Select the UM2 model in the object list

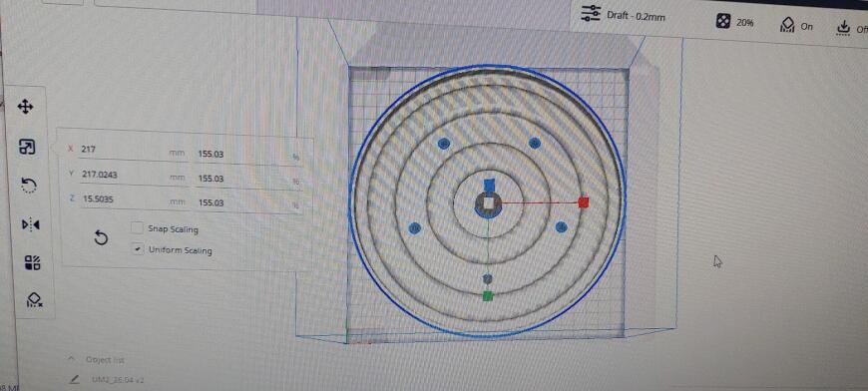tap(118, 380)
